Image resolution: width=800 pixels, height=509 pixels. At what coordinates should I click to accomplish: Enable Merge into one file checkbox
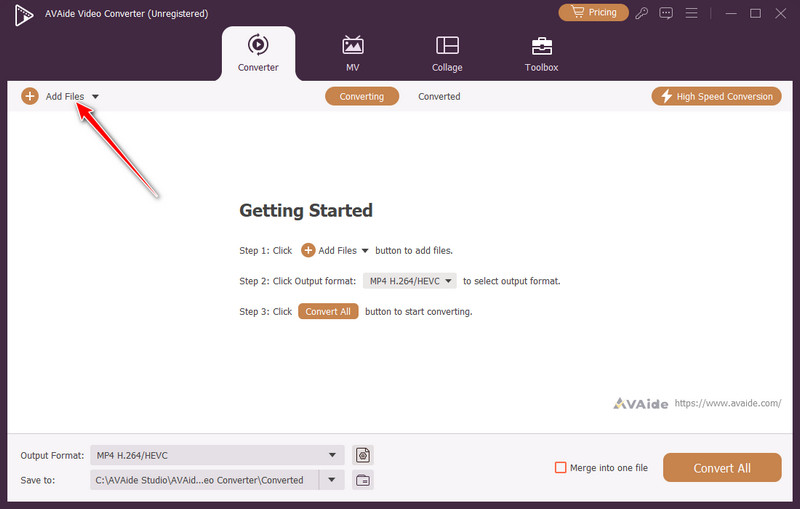coord(561,467)
